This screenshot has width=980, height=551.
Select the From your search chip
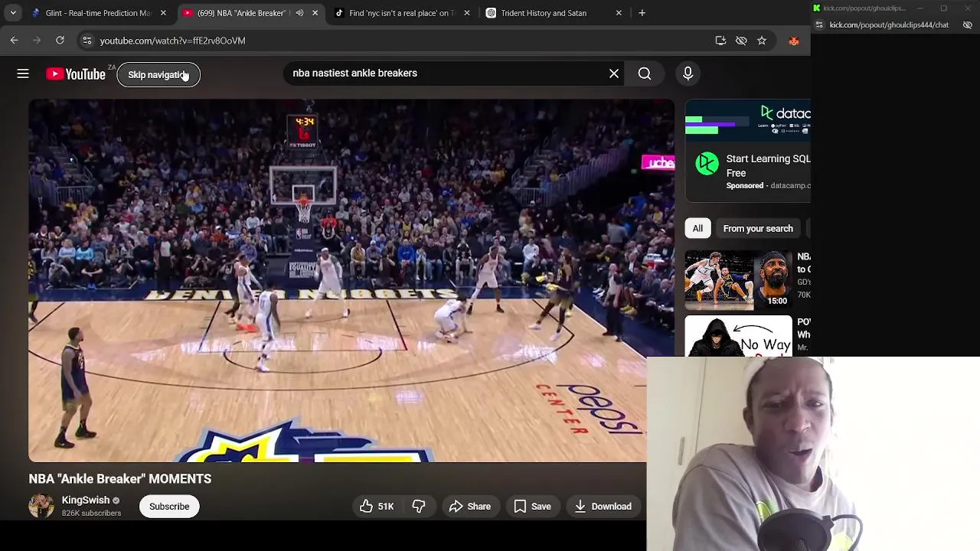click(758, 228)
